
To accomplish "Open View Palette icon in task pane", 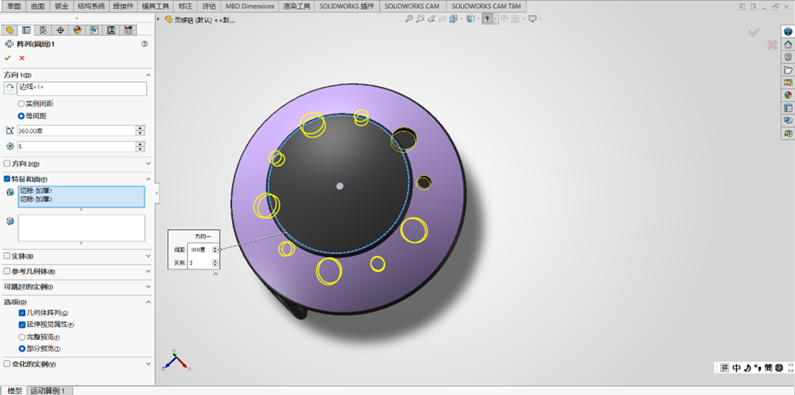I will 788,82.
